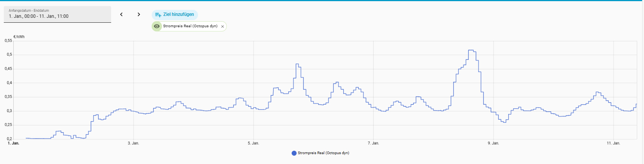
Task: Click the 5. Jan. axis label
Action: pos(253,143)
